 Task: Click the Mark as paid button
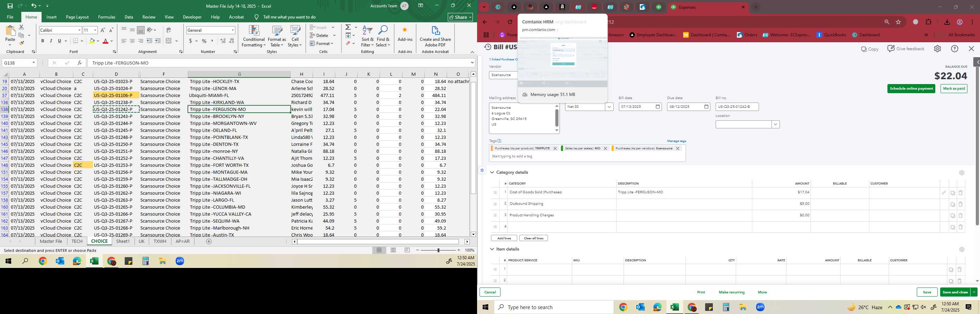coord(954,89)
